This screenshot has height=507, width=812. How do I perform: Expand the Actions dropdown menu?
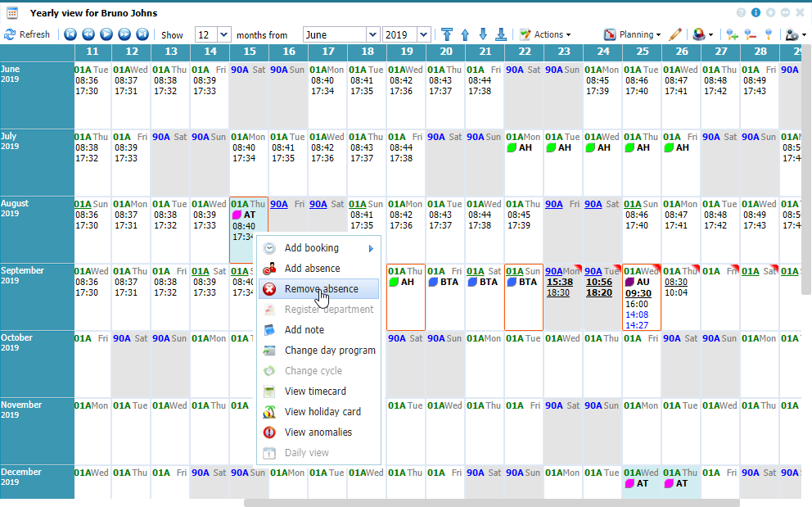(545, 34)
